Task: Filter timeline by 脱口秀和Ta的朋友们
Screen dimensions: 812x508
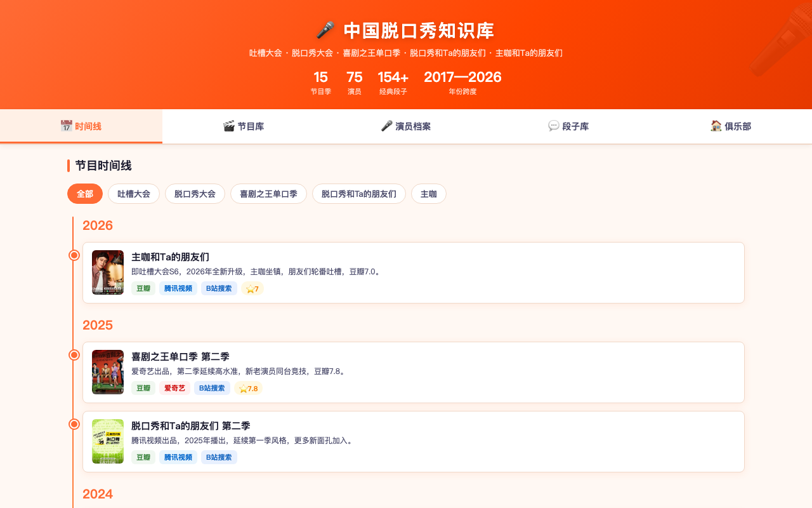Action: (359, 194)
